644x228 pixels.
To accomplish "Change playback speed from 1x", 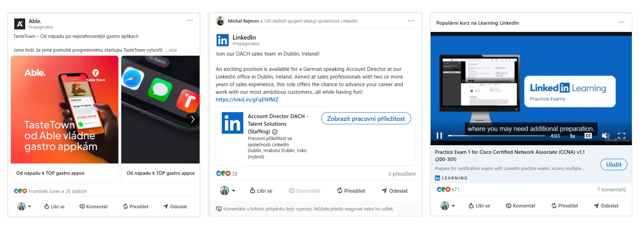I will (572, 136).
